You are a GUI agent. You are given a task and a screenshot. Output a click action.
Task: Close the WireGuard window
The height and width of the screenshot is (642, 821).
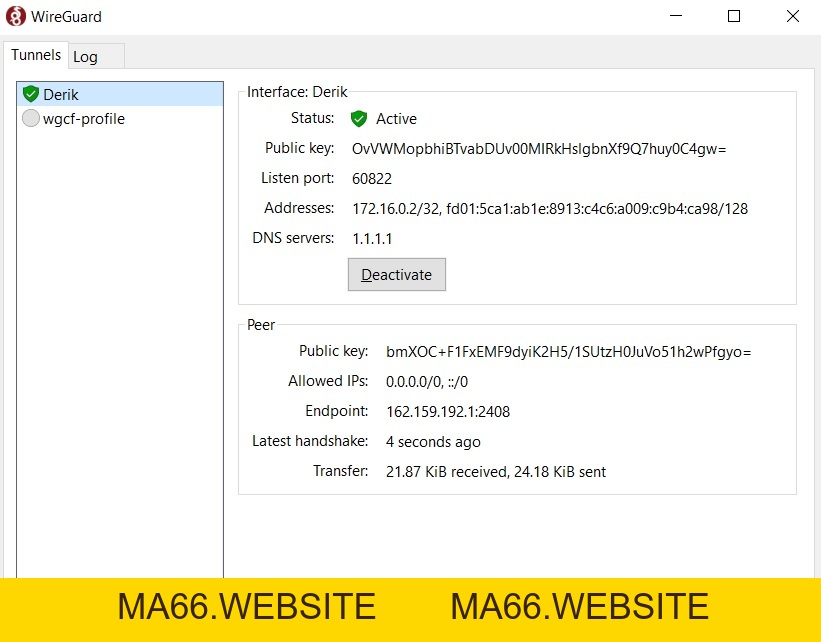tap(793, 16)
